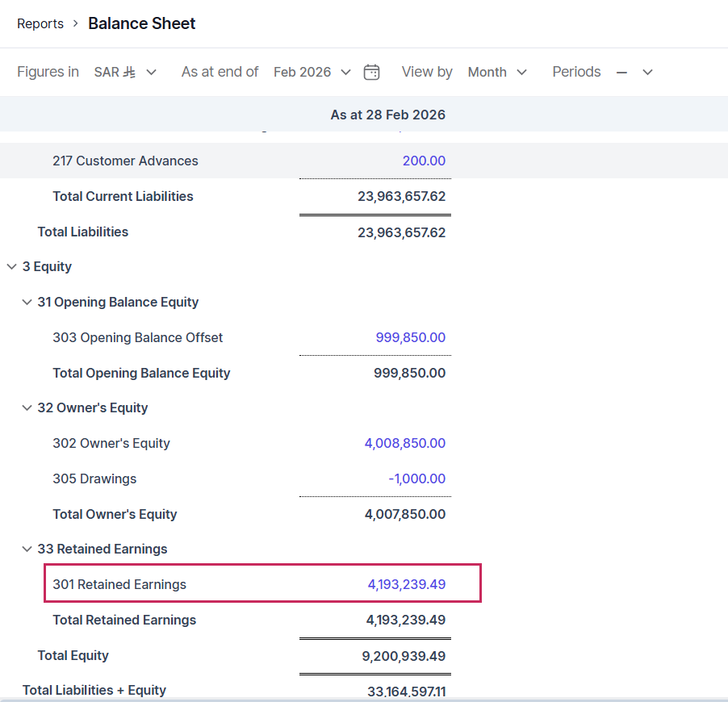Select the 301 Retained Earnings row label
This screenshot has width=728, height=702.
[119, 584]
